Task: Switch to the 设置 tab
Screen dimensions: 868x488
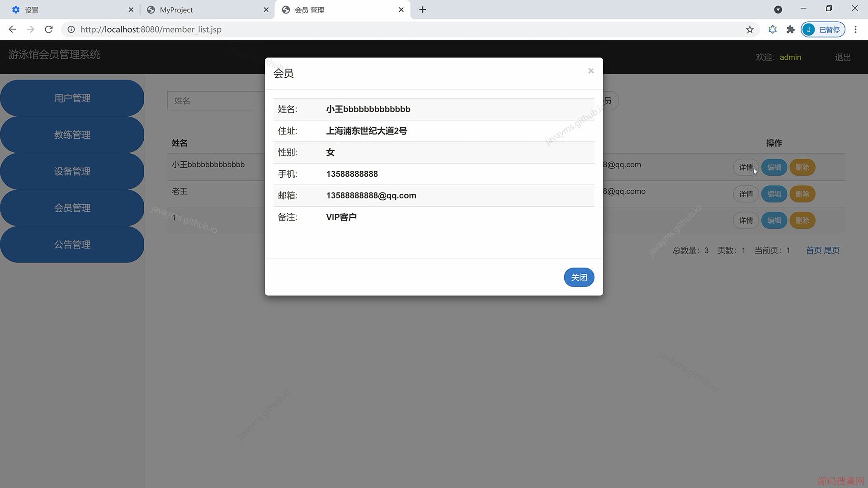Action: [x=68, y=10]
